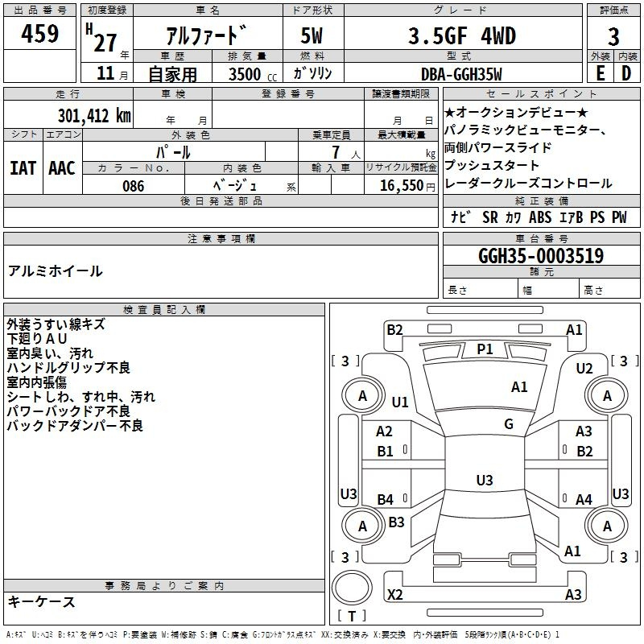The height and width of the screenshot is (644, 644).
Task: Click lot number 459
Action: click(39, 33)
